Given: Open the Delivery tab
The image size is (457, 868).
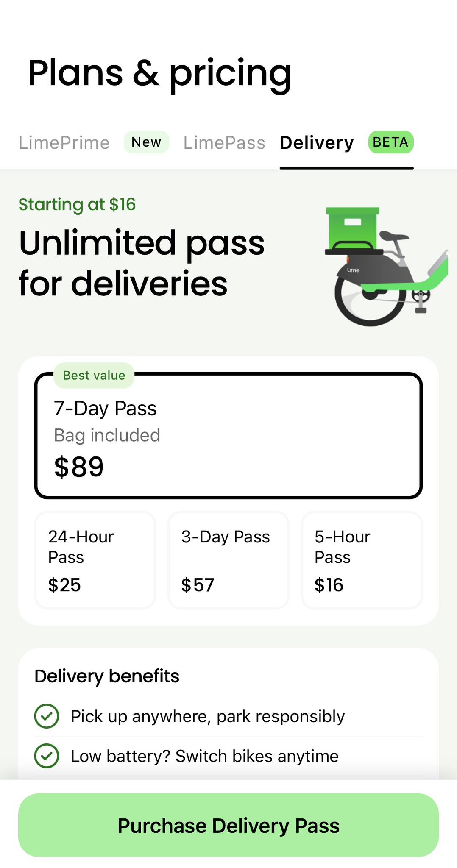Looking at the screenshot, I should tap(317, 143).
